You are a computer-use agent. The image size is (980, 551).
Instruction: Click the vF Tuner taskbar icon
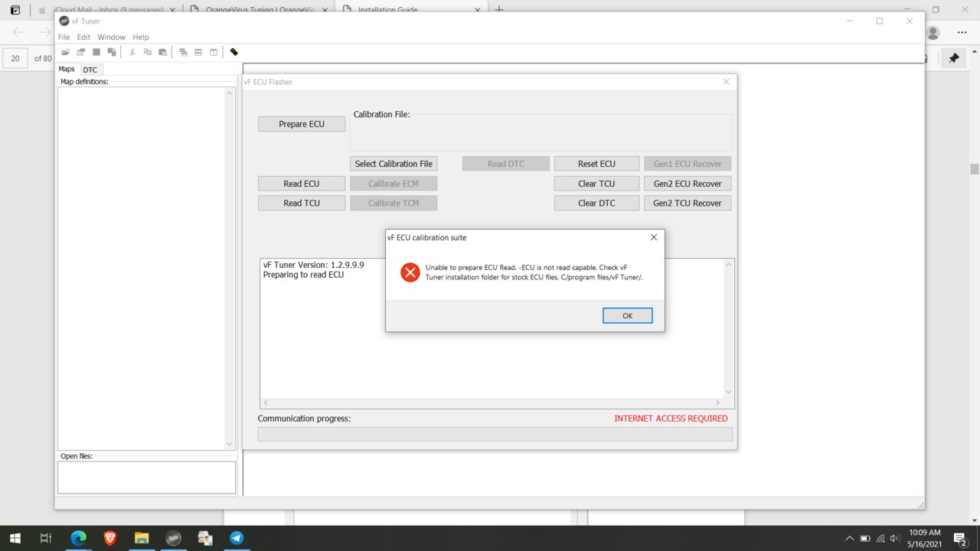pyautogui.click(x=173, y=538)
